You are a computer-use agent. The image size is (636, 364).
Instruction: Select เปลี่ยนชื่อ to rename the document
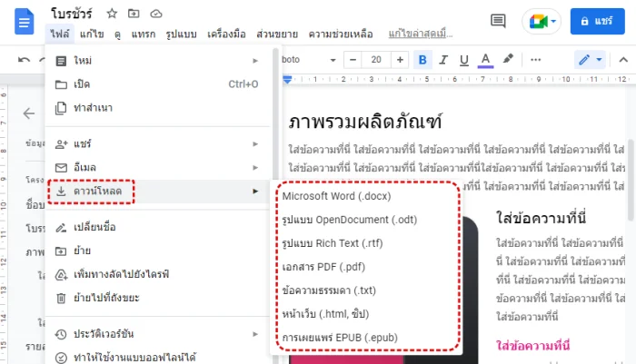[x=157, y=227]
